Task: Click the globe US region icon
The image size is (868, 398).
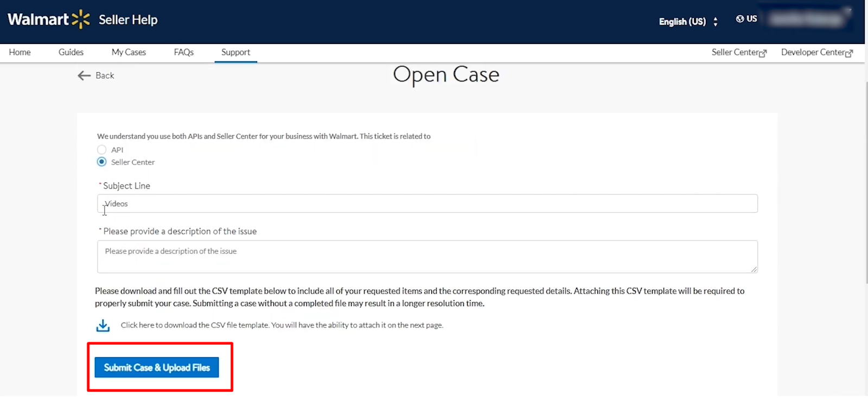Action: 740,18
